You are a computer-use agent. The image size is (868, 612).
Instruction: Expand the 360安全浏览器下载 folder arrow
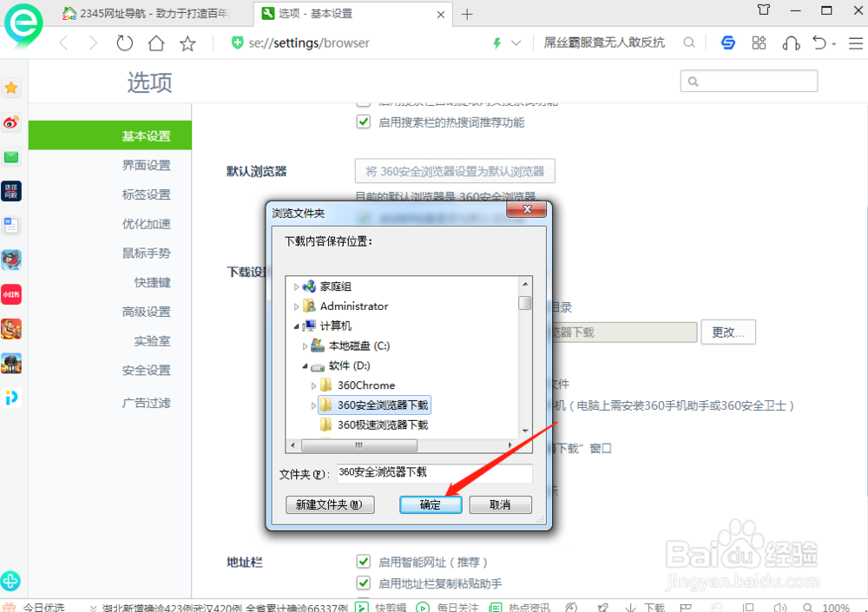(x=314, y=405)
